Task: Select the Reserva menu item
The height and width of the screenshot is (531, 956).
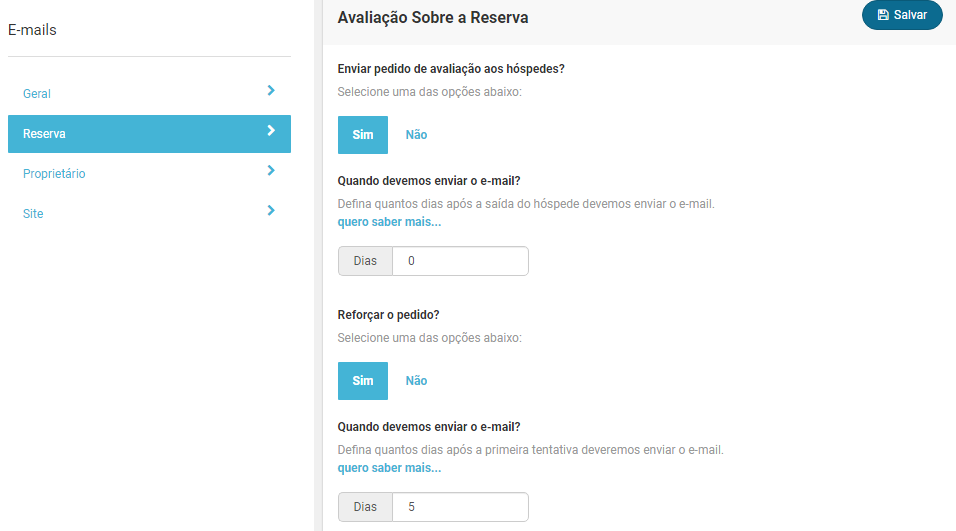Action: click(45, 134)
